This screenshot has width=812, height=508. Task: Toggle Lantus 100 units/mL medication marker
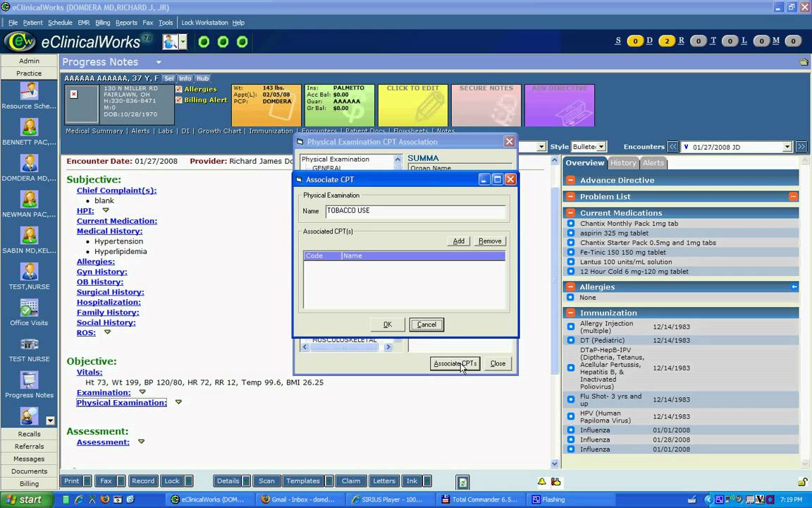(571, 262)
